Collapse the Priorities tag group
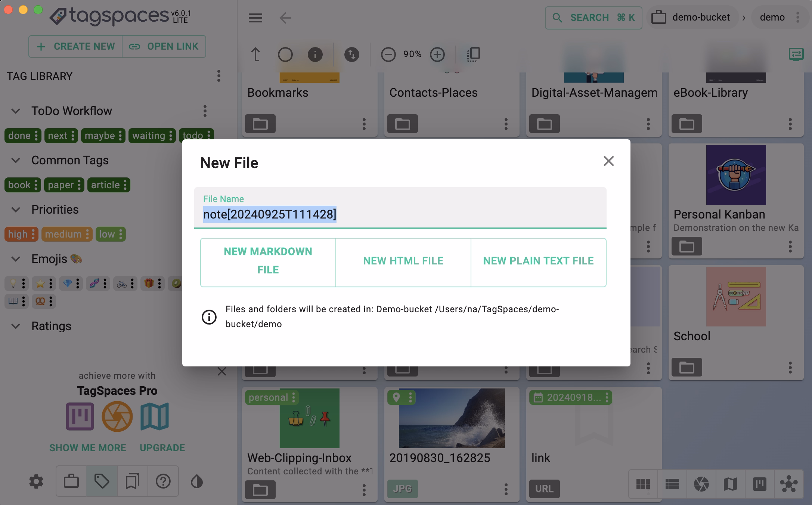This screenshot has height=505, width=812. [x=16, y=210]
